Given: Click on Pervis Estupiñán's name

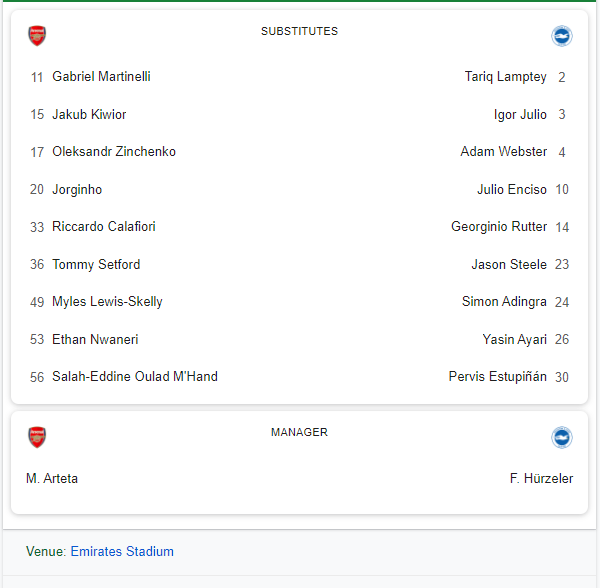Looking at the screenshot, I should [x=497, y=377].
